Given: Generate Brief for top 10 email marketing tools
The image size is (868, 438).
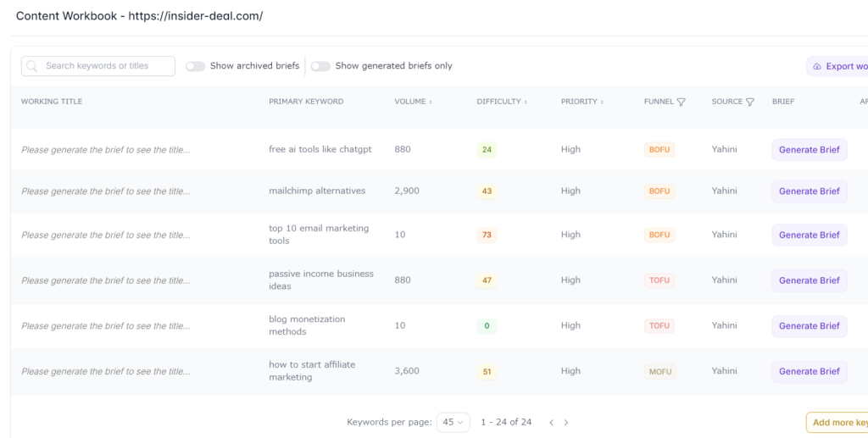Looking at the screenshot, I should (x=810, y=235).
